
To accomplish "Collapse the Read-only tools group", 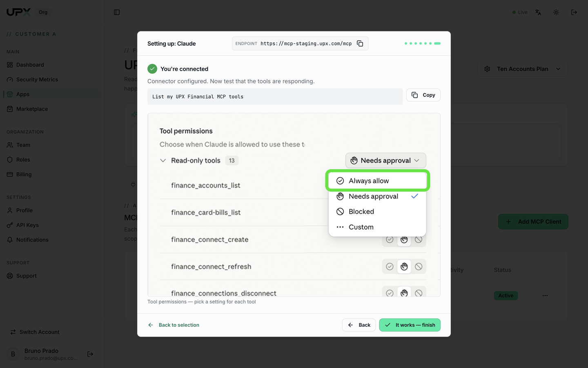I will (163, 161).
